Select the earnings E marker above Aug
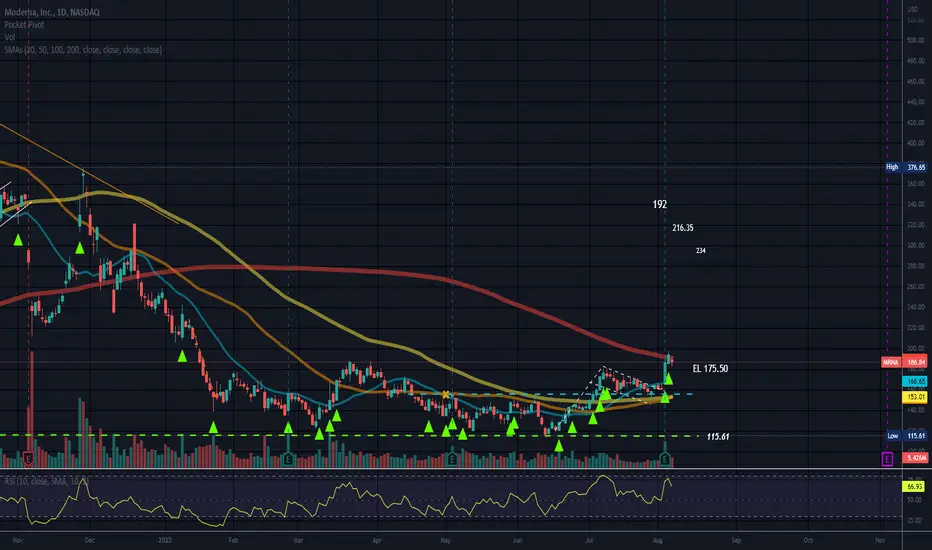 (665, 458)
